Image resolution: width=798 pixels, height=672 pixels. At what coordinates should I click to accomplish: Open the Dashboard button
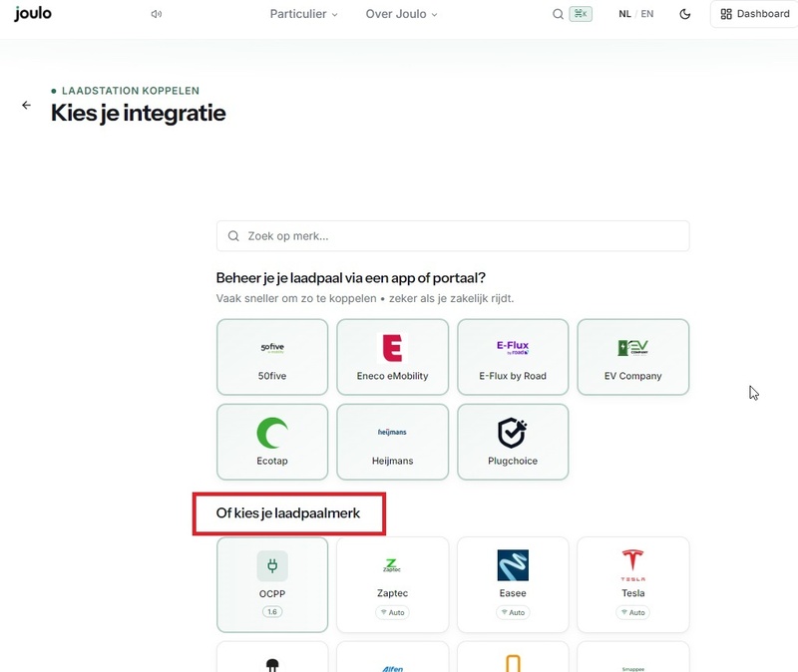(755, 14)
